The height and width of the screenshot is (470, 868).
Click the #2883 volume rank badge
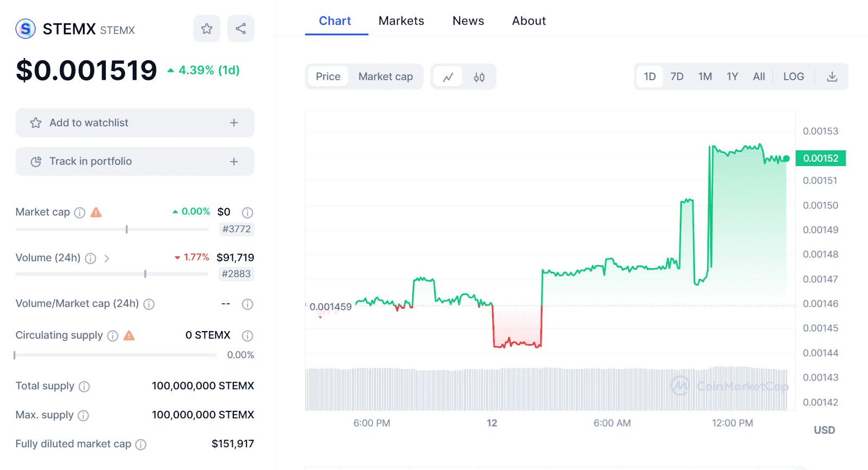[236, 274]
